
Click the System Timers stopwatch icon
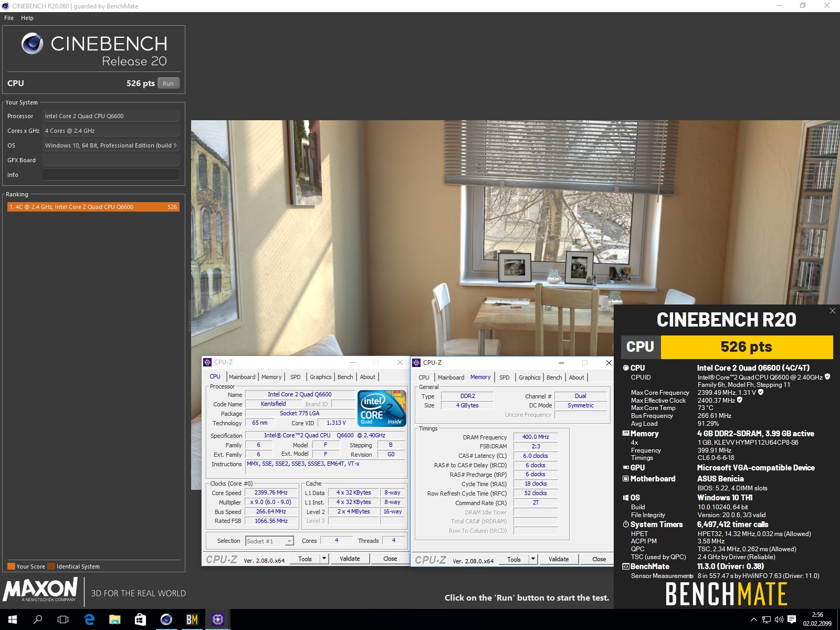tap(626, 524)
